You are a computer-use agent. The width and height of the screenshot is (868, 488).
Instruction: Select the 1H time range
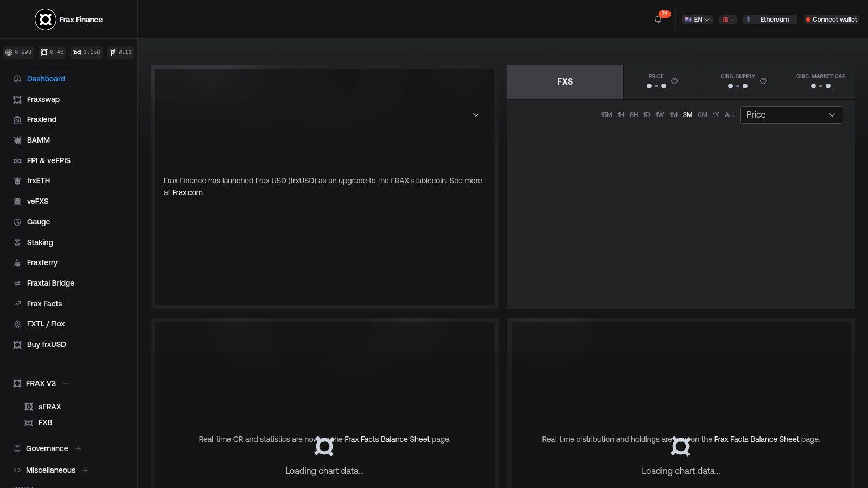[x=621, y=115]
